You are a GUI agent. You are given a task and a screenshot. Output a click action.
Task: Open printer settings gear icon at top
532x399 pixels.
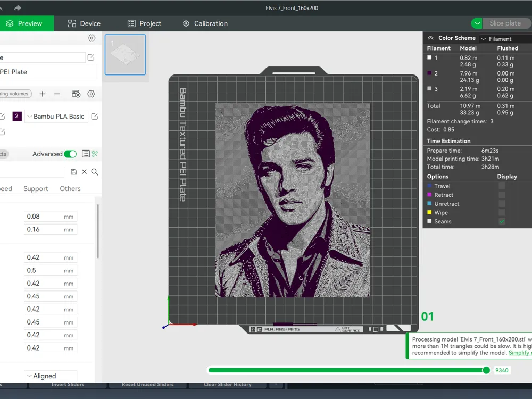pyautogui.click(x=92, y=38)
